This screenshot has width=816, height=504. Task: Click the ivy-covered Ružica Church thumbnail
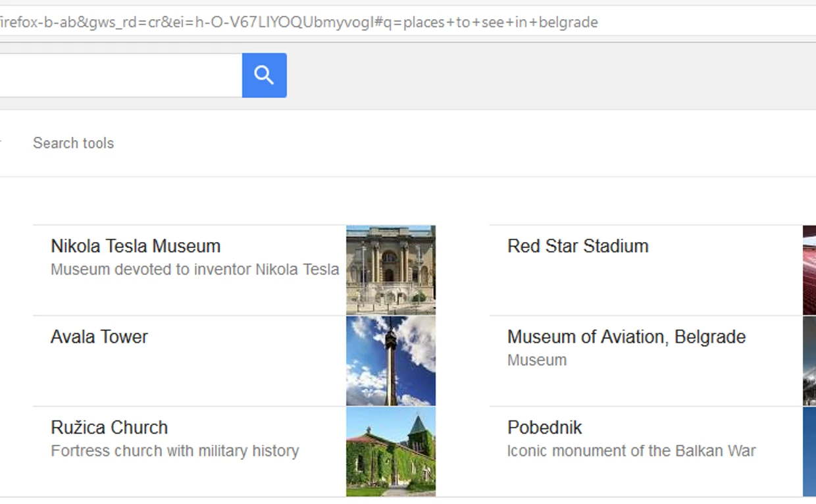[x=391, y=451]
